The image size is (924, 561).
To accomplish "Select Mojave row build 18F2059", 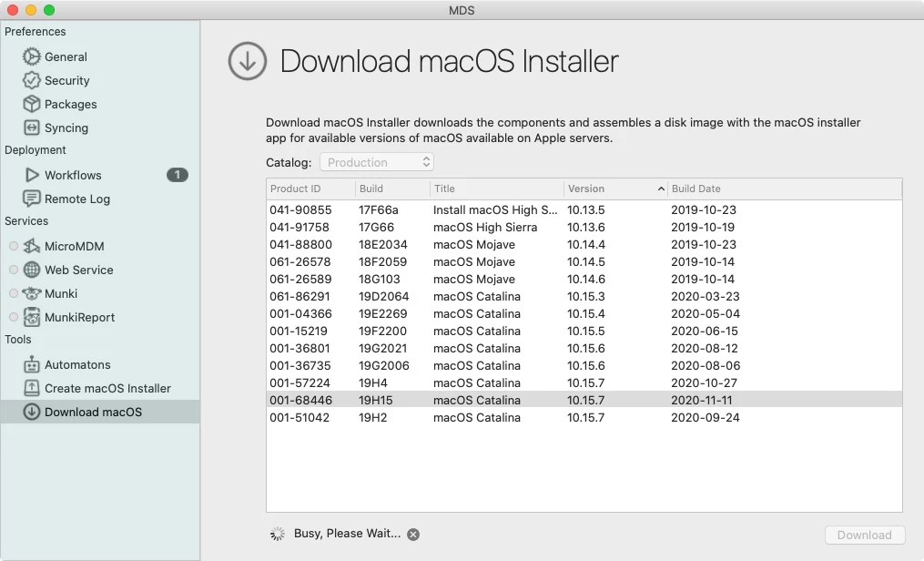I will (584, 261).
